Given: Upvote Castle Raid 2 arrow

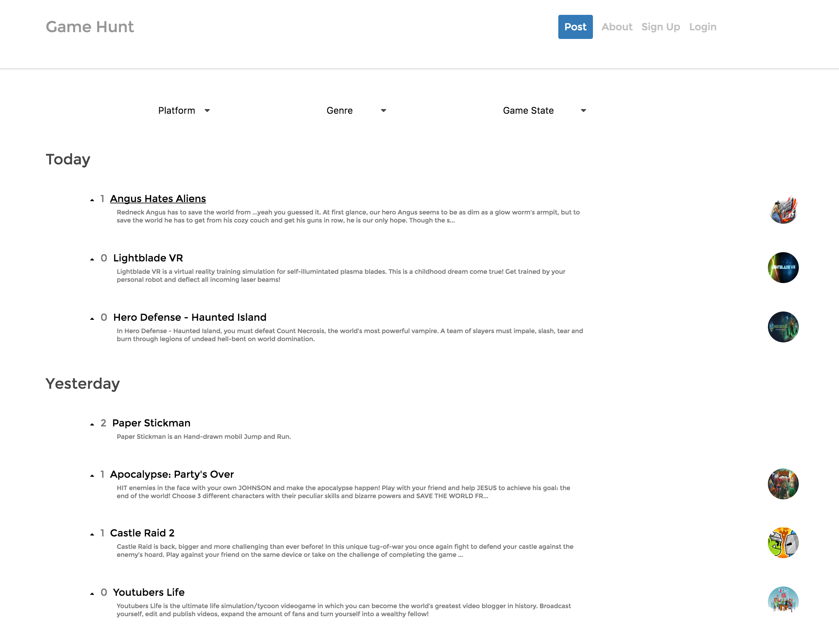Looking at the screenshot, I should [x=92, y=534].
